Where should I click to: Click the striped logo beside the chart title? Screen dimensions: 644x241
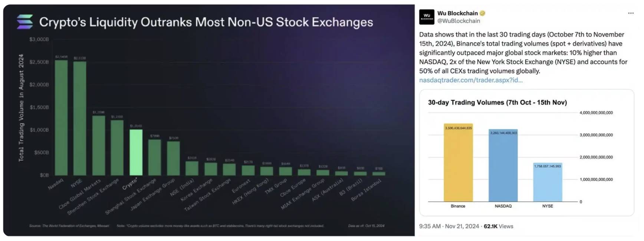[x=25, y=22]
